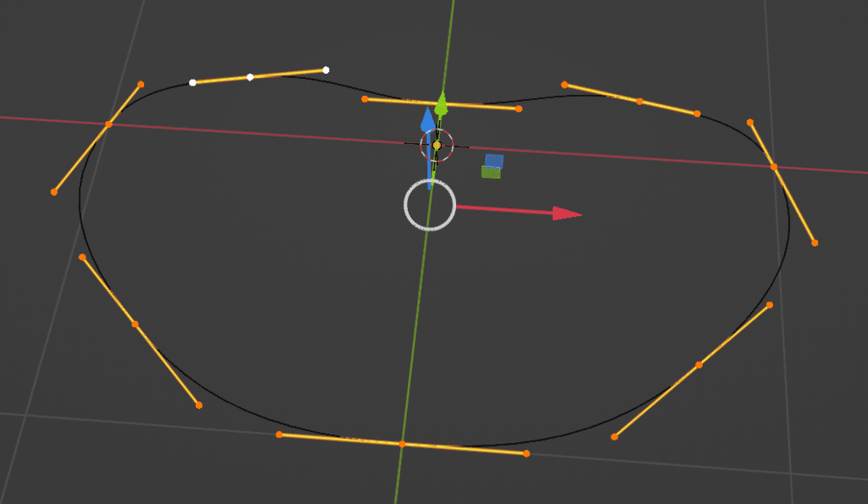Select the left white handle of the selected point
868x504 pixels.
coord(192,83)
